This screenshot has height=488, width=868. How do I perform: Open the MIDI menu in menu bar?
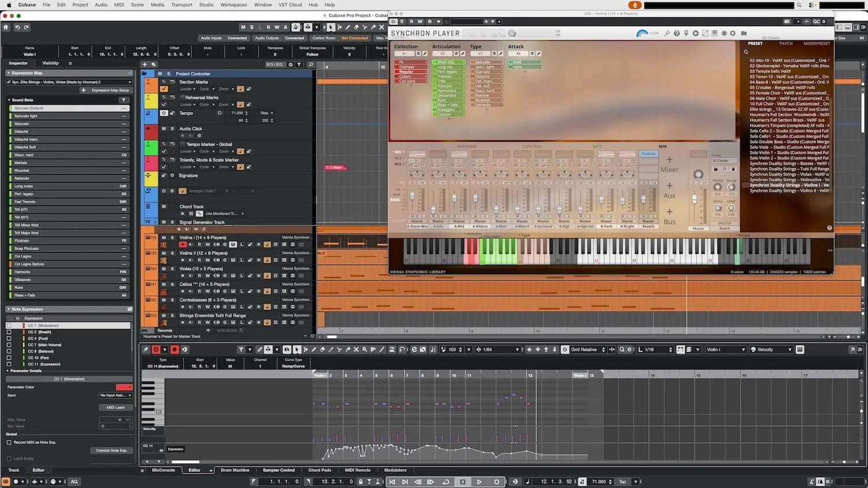(119, 5)
